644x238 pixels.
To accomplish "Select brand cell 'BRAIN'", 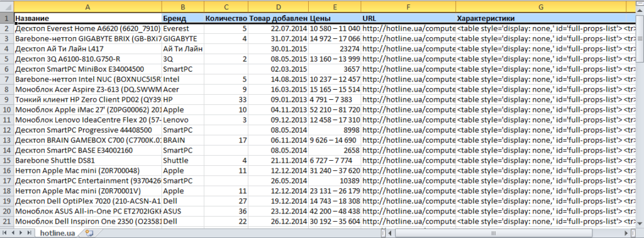I will [183, 140].
